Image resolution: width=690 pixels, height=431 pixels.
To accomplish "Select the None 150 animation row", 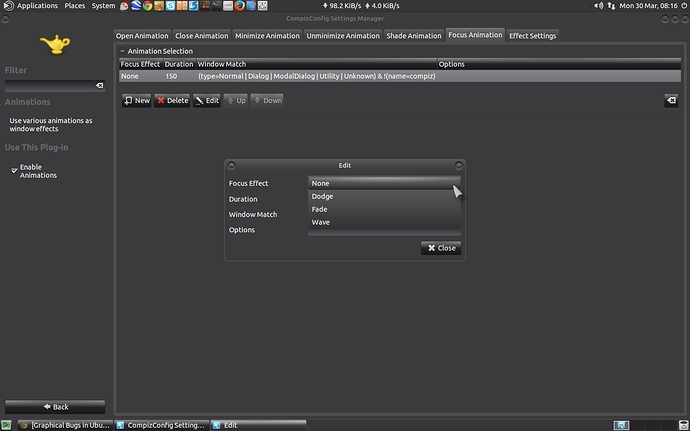I will pyautogui.click(x=400, y=76).
